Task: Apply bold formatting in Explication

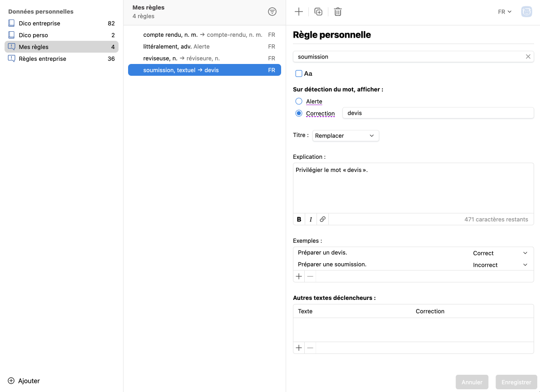Action: point(299,220)
